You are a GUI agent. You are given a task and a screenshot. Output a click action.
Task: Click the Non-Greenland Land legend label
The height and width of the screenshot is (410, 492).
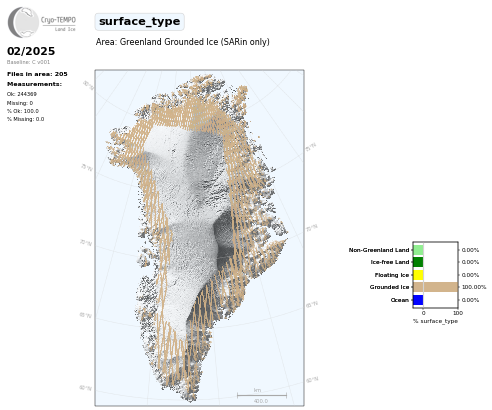(x=379, y=250)
